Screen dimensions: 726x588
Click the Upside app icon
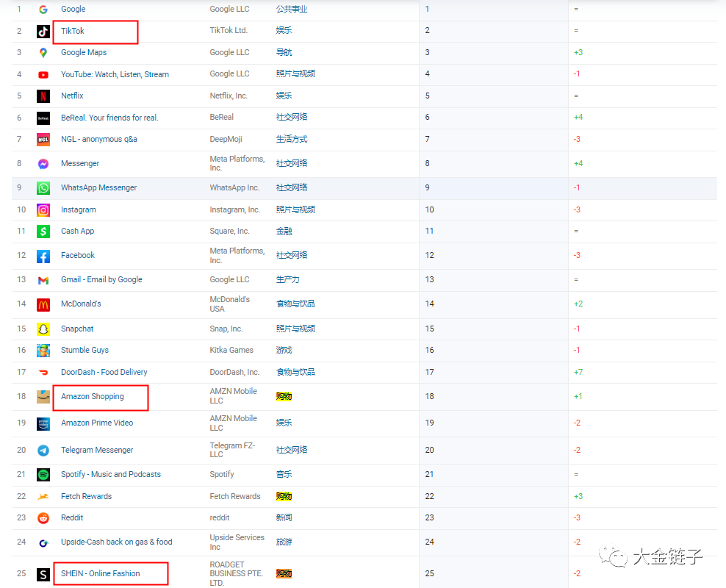tap(43, 543)
